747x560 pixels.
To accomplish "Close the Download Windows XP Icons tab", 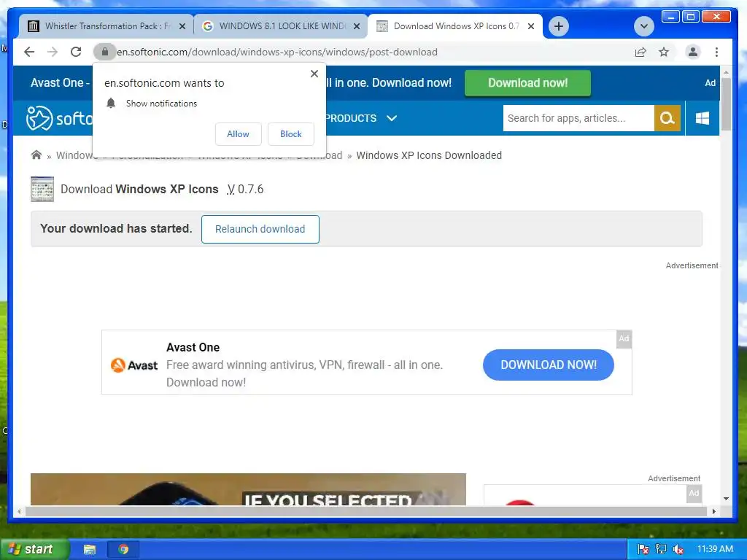I will (531, 26).
